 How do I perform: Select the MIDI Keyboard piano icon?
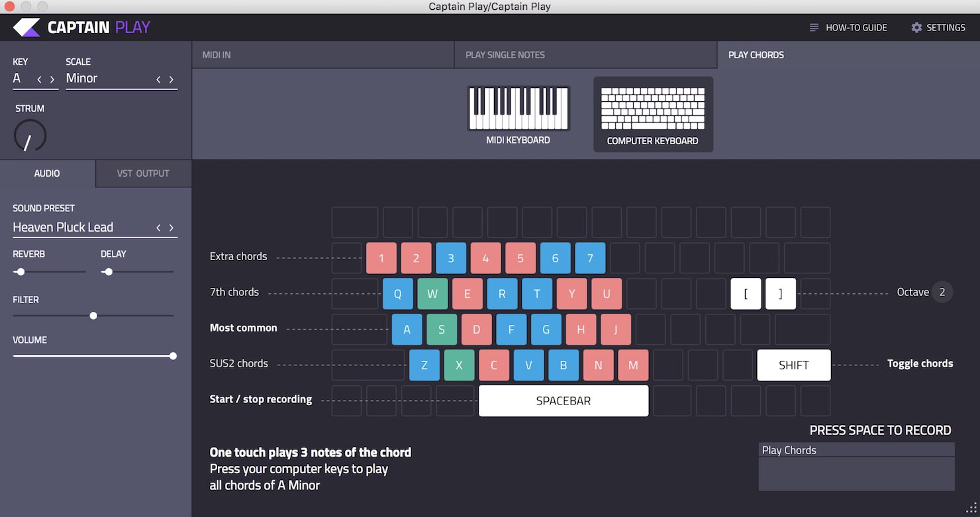click(x=518, y=109)
